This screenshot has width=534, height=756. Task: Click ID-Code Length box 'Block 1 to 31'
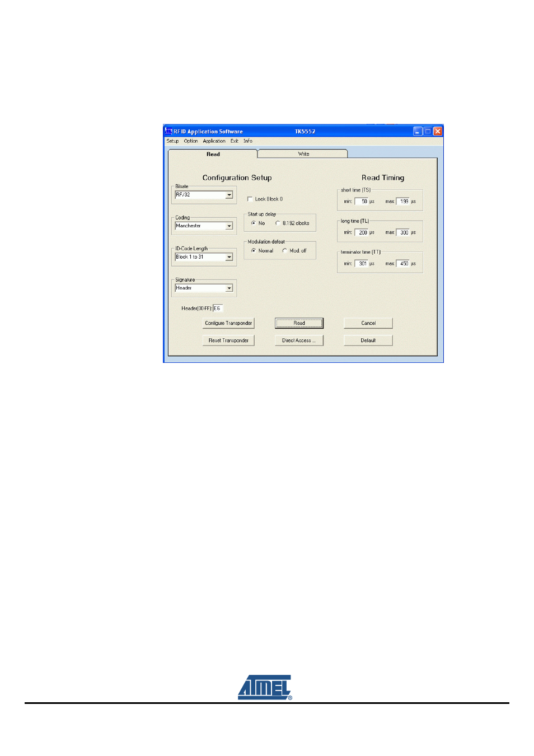(204, 257)
